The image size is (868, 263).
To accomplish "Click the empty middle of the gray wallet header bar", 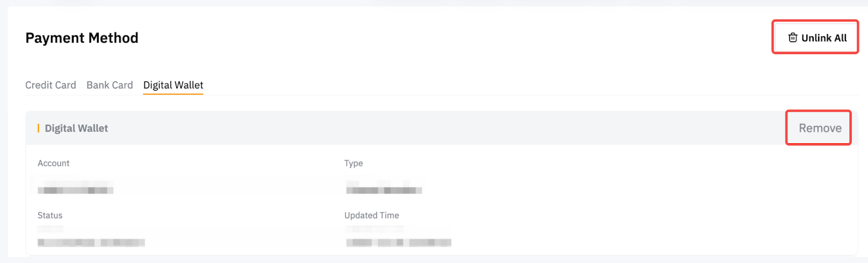I will pyautogui.click(x=434, y=129).
